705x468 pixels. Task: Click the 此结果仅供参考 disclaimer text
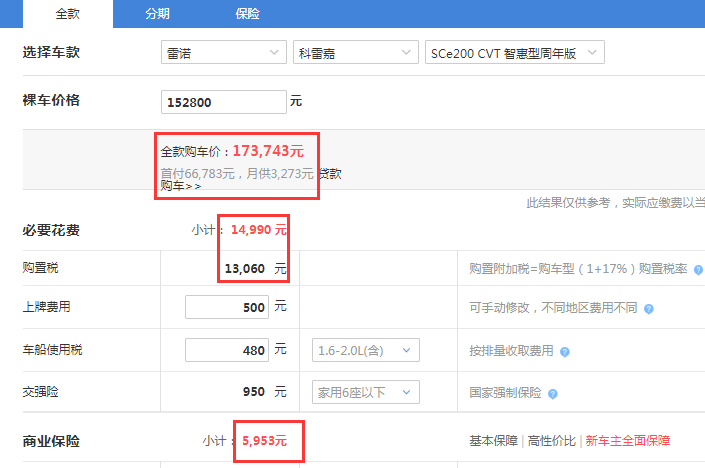(x=616, y=203)
